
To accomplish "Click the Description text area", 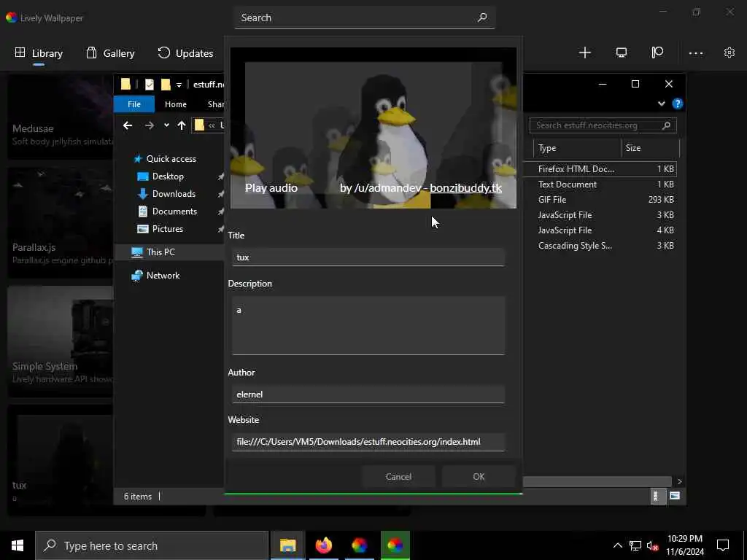I will tap(368, 326).
